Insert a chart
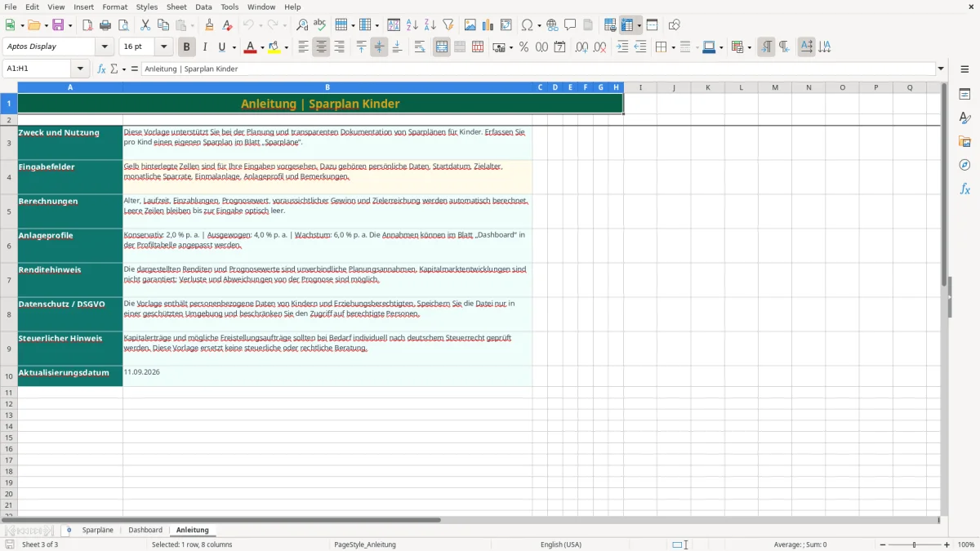Viewport: 980px width, 551px height. (488, 25)
